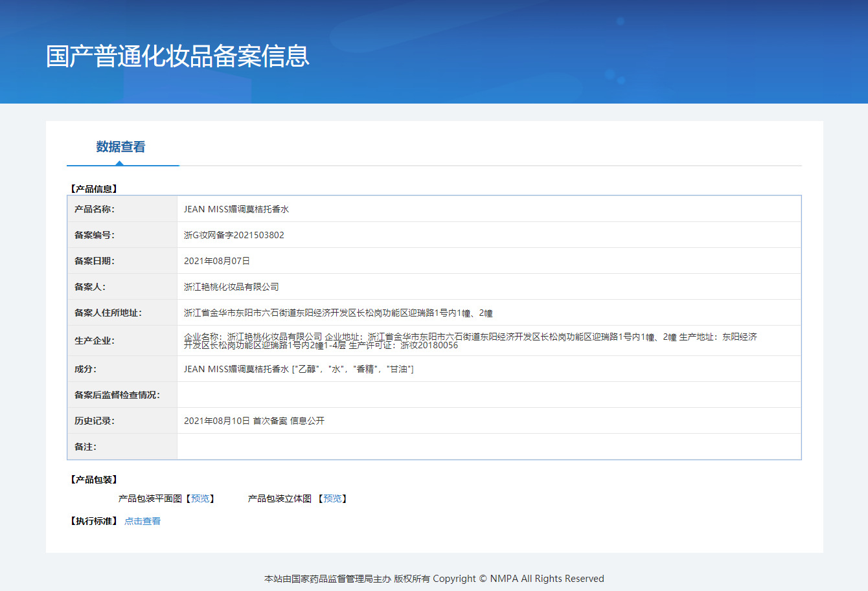The width and height of the screenshot is (868, 591).
Task: Click the 历史记录 row label
Action: click(94, 421)
